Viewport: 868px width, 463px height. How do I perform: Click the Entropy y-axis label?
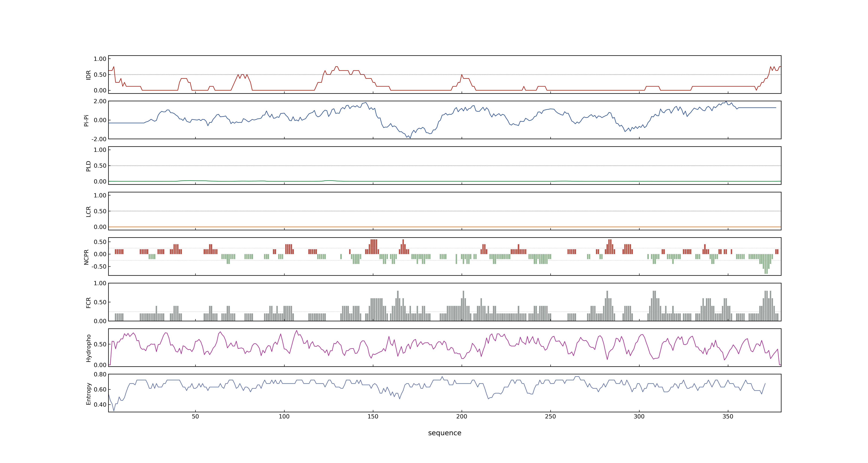pyautogui.click(x=88, y=393)
